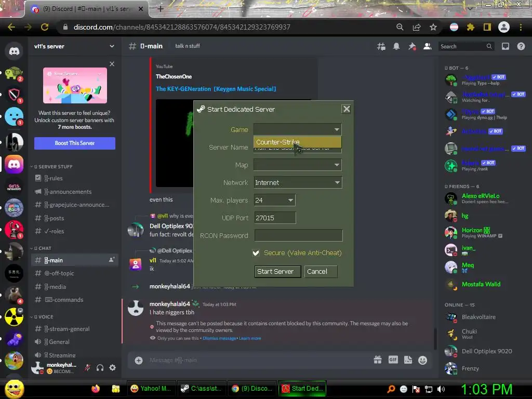The image size is (532, 399).
Task: Switch to C:\ass\st... taskbar window
Action: 201,389
